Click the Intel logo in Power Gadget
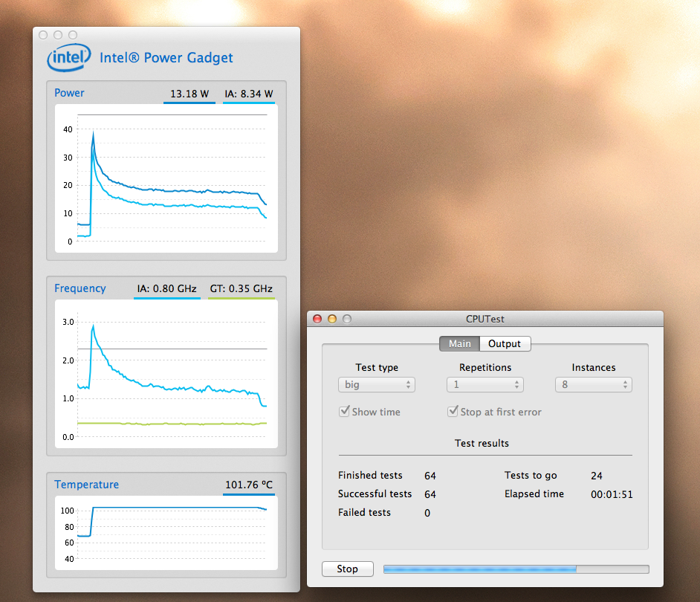The image size is (700, 602). [69, 57]
